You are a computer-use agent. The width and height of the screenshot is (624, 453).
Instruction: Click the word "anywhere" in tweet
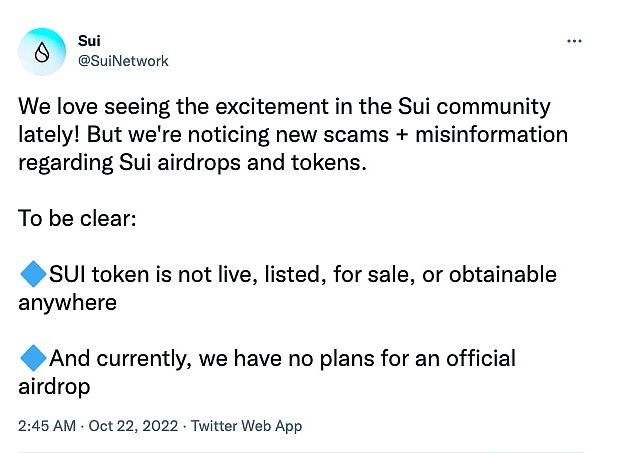tap(68, 303)
